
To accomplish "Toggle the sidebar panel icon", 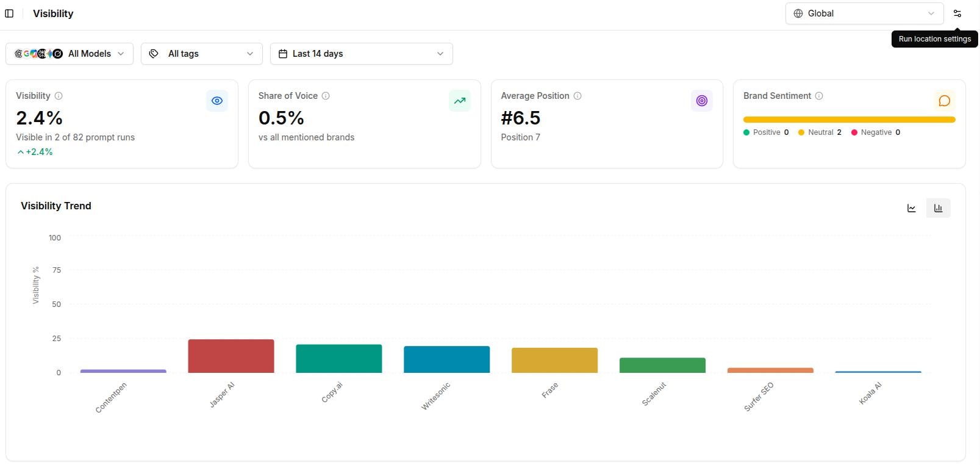I will (x=9, y=13).
